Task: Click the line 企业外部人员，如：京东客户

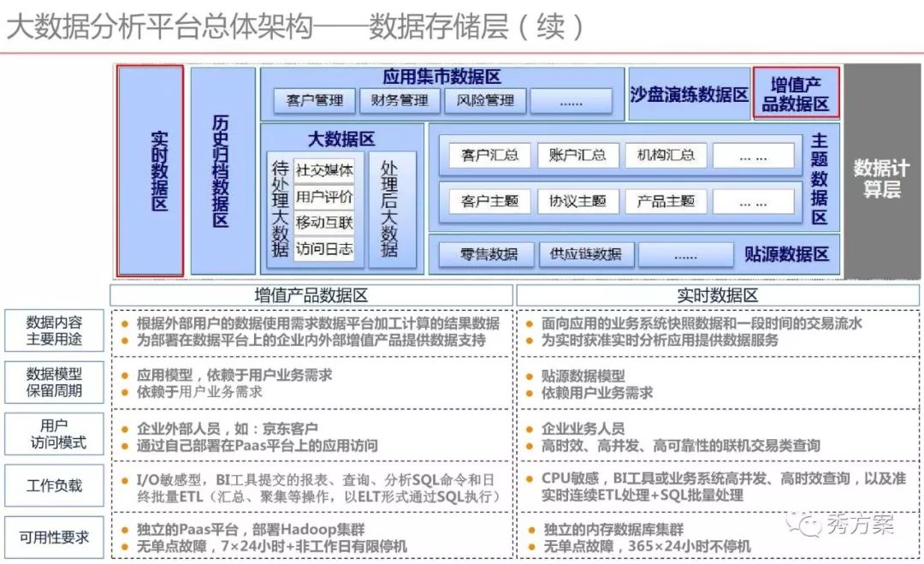Action: 228,429
